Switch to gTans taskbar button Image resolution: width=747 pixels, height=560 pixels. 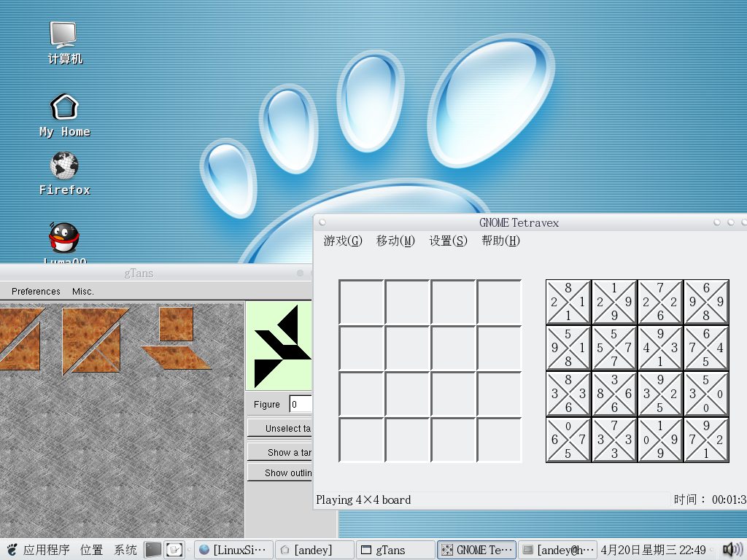(396, 550)
